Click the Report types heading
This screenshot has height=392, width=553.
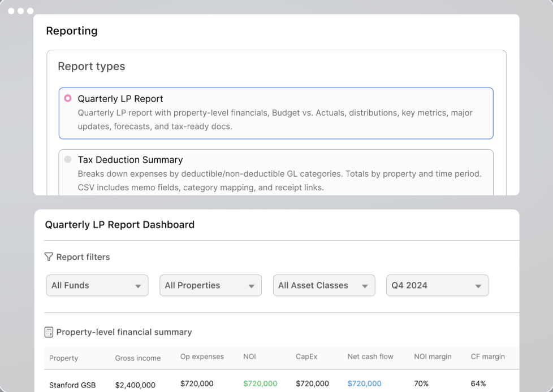tap(92, 66)
